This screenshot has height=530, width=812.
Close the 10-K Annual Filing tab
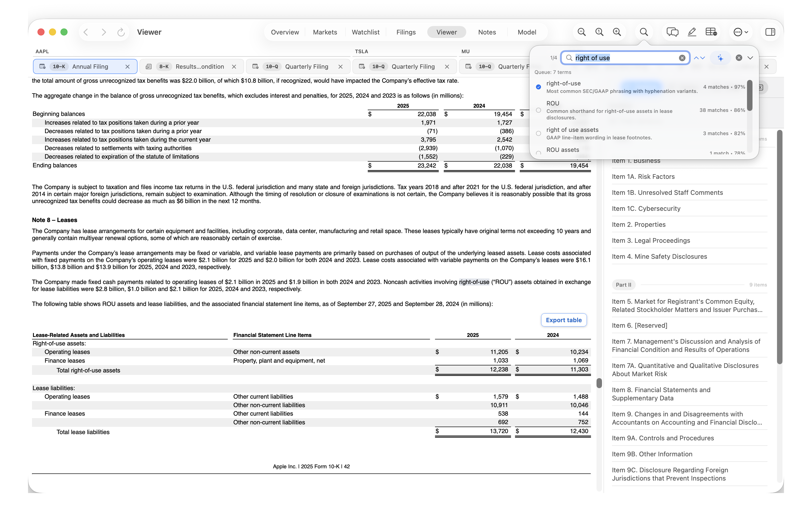127,67
